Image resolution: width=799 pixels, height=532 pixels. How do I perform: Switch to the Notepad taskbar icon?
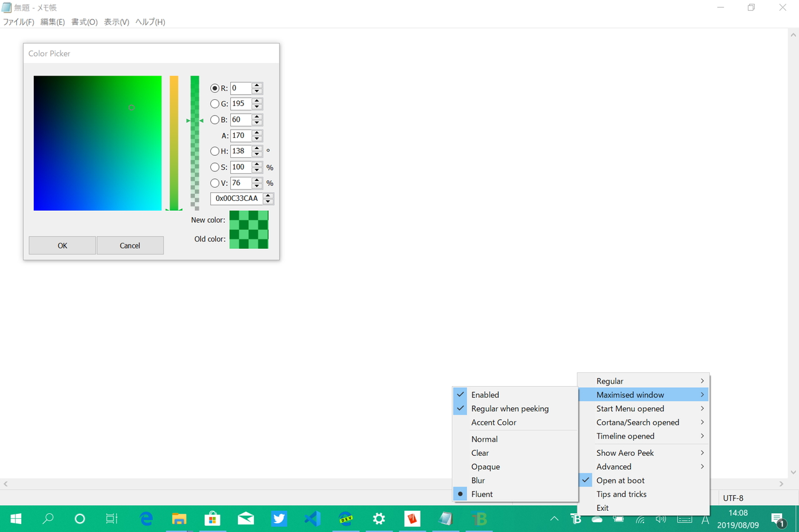(x=445, y=518)
